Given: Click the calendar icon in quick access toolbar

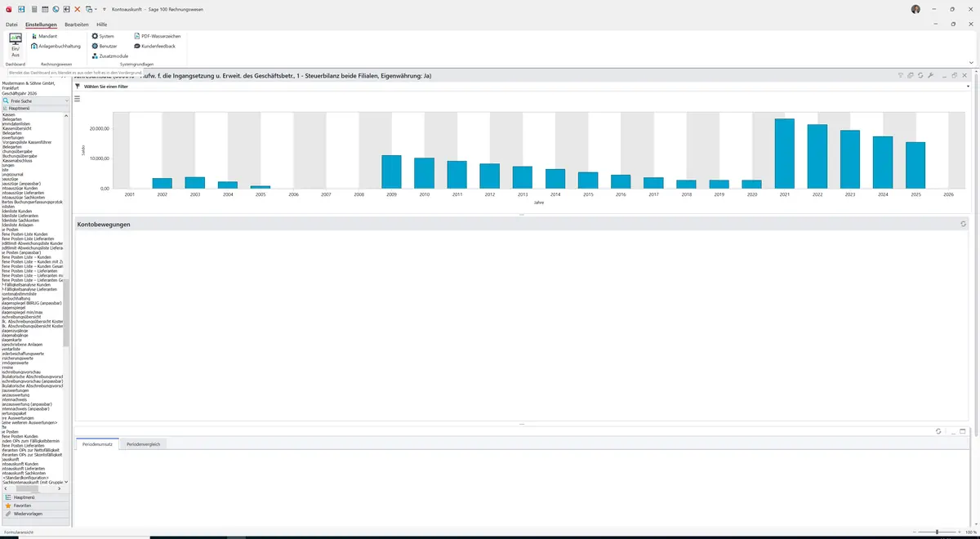Looking at the screenshot, I should click(44, 9).
